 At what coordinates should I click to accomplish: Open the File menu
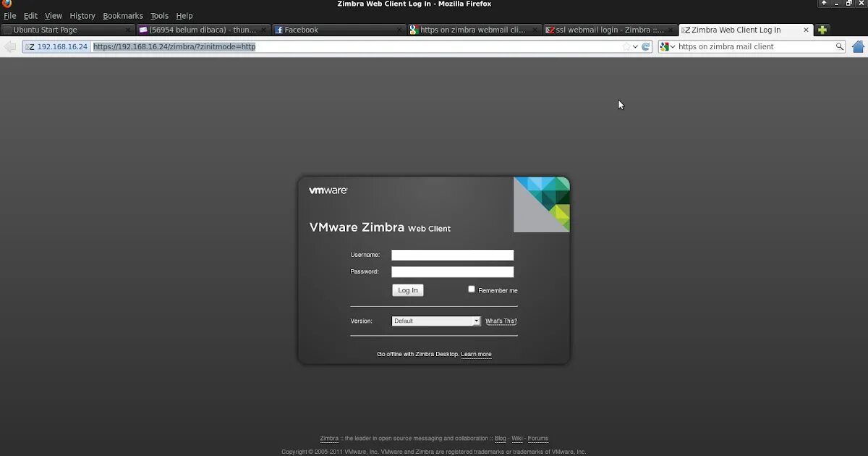pos(9,15)
